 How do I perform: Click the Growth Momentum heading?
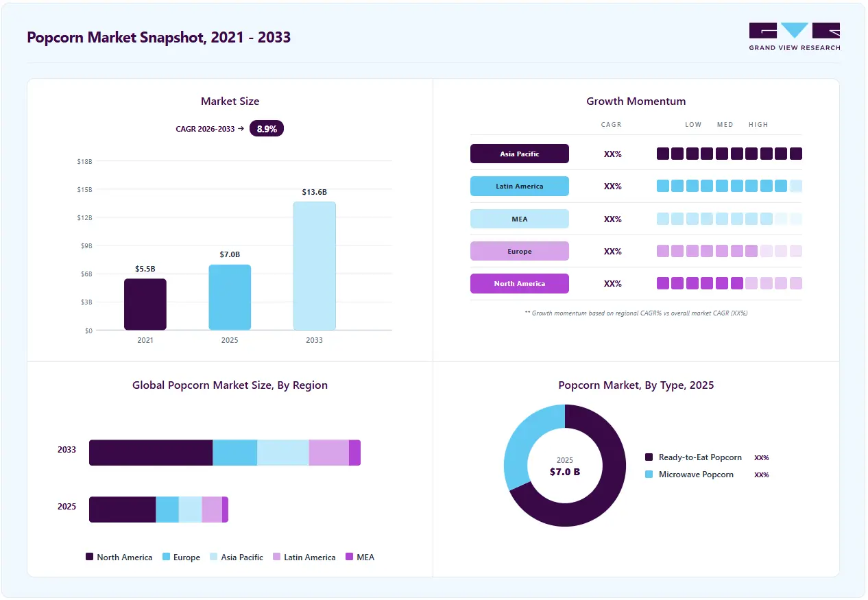coord(636,101)
